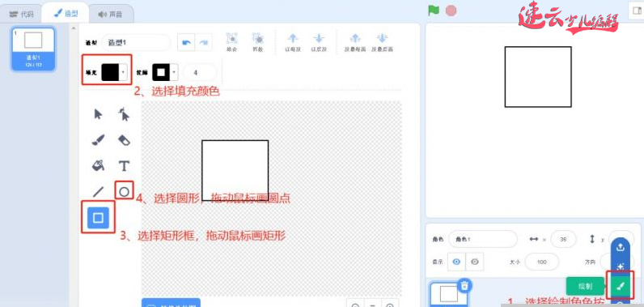Click the costume list scroll-up arrow
The height and width of the screenshot is (307, 644).
coord(74,28)
